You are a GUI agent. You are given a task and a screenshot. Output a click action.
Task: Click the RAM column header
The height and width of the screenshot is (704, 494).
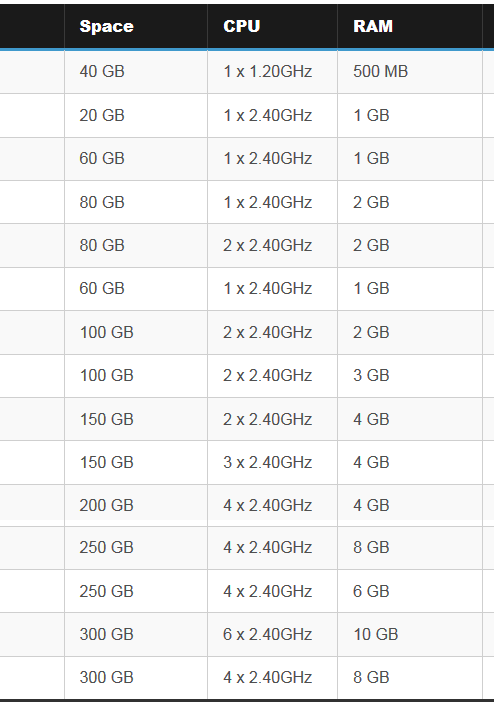410,26
